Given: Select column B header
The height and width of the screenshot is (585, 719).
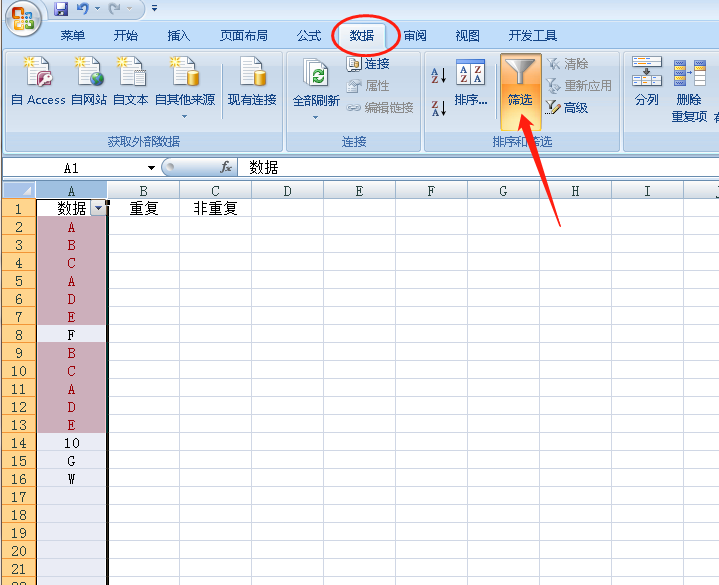Looking at the screenshot, I should click(x=144, y=190).
